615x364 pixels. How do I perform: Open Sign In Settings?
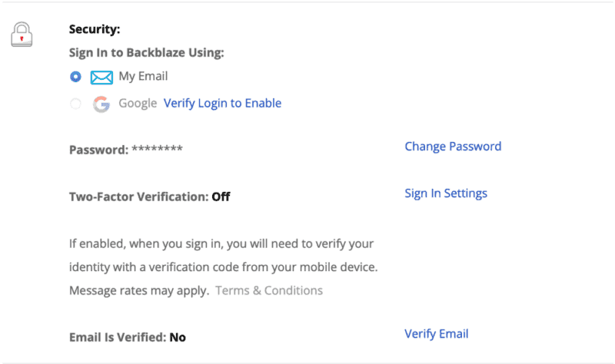446,194
